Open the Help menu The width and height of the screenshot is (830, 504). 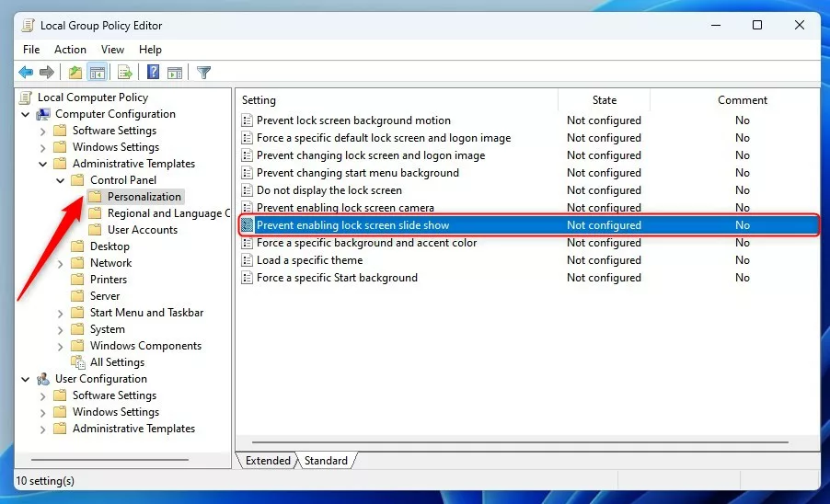pos(150,49)
